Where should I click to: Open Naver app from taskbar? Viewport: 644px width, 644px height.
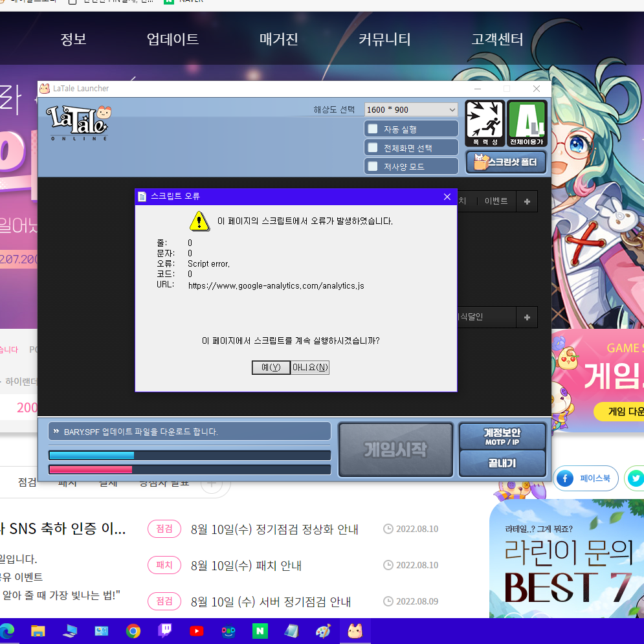(x=260, y=630)
